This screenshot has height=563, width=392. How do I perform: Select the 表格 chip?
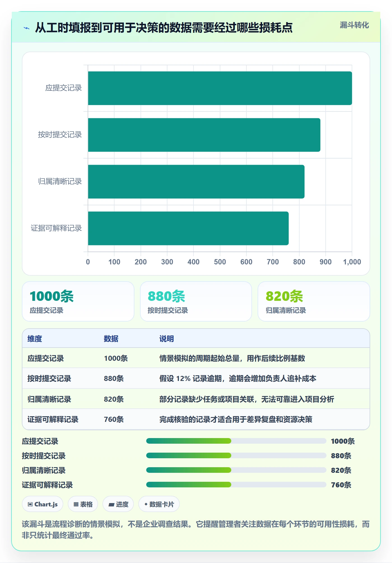[x=83, y=504]
